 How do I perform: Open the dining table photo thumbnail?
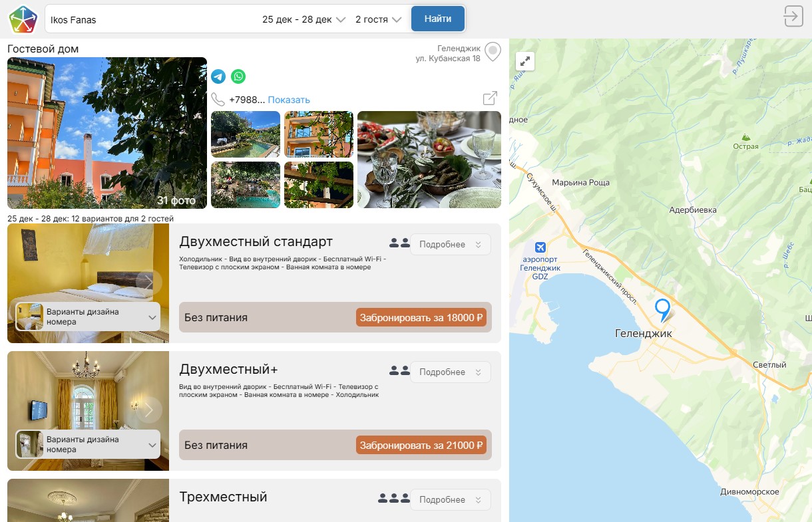pyautogui.click(x=429, y=160)
